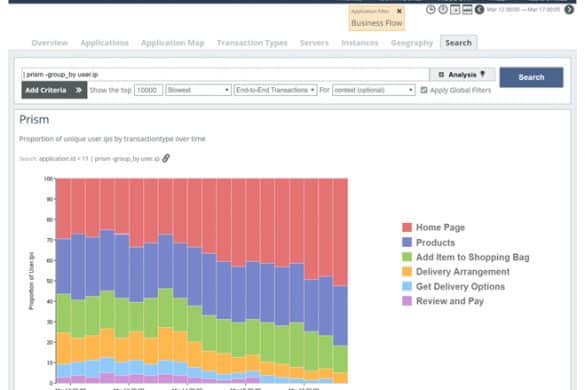Open the calendar date picker icon
This screenshot has height=390, width=585.
coord(455,10)
